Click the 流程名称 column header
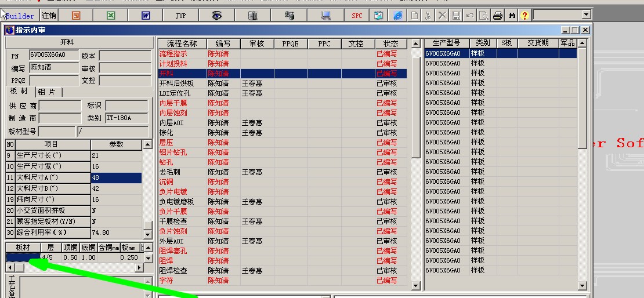This screenshot has height=298, width=644. point(182,43)
